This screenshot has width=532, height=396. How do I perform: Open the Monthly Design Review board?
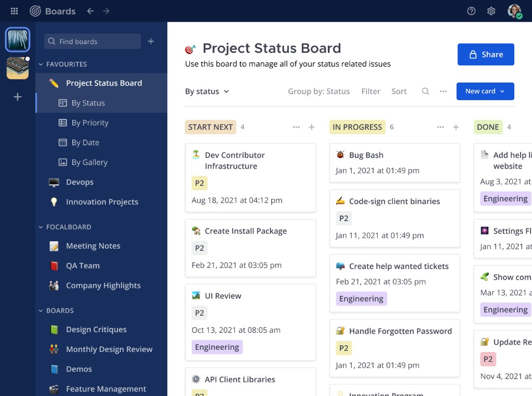coord(101,349)
